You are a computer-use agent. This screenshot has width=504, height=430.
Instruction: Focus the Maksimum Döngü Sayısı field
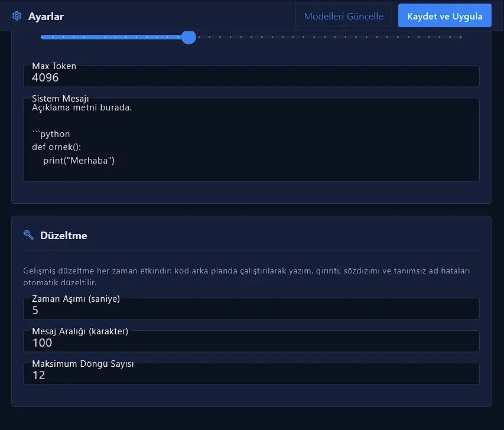[251, 373]
